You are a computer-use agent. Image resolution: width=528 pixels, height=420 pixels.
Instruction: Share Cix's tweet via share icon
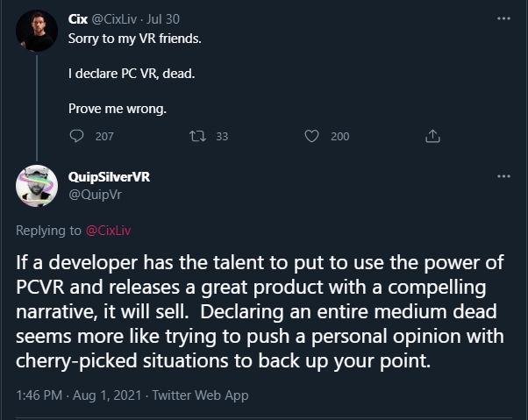click(x=432, y=136)
